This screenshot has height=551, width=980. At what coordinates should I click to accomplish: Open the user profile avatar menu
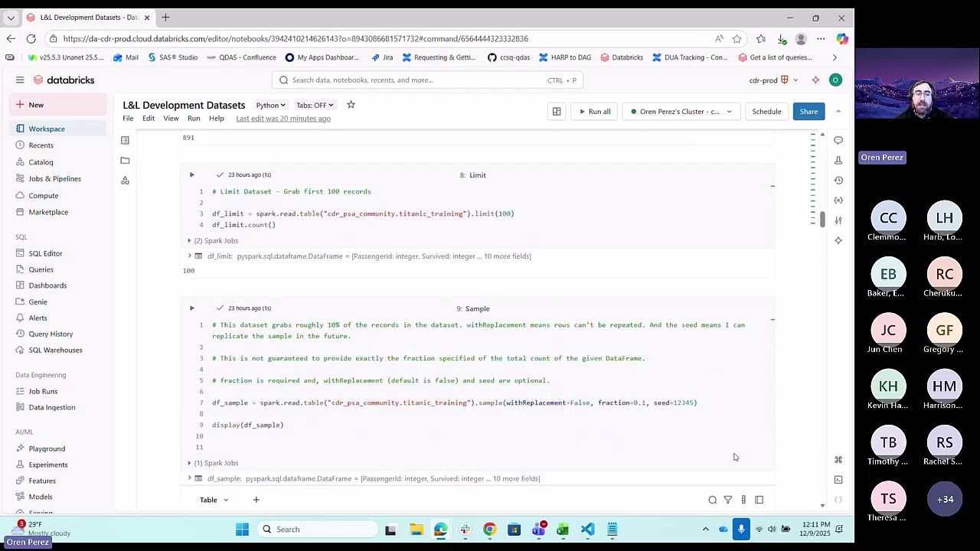tap(835, 80)
